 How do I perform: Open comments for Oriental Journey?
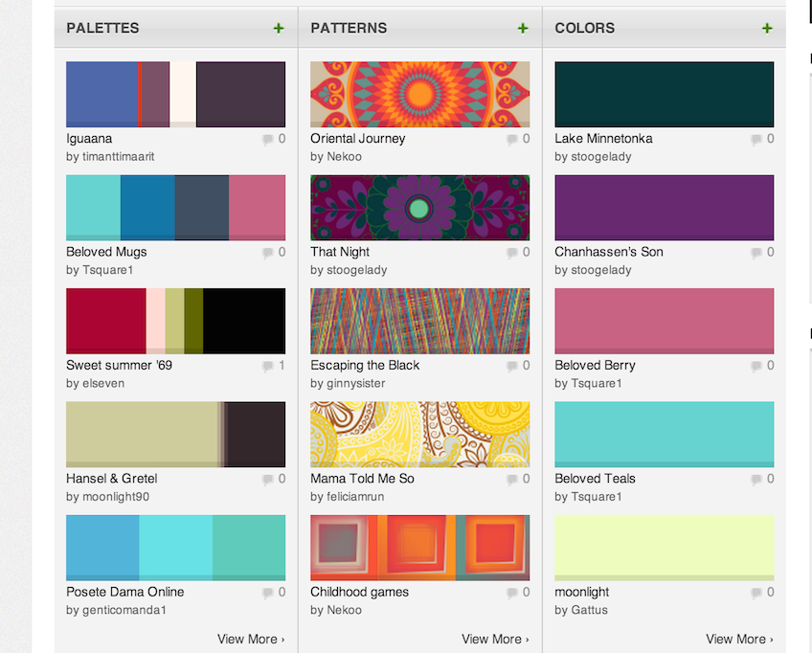pyautogui.click(x=513, y=138)
